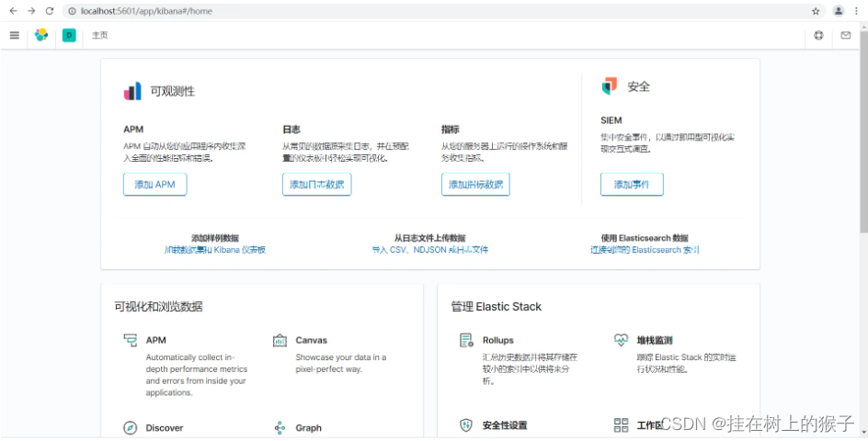868x441 pixels.
Task: Open the 加载数据集和 Kibana 仪表板 link
Action: click(x=215, y=250)
